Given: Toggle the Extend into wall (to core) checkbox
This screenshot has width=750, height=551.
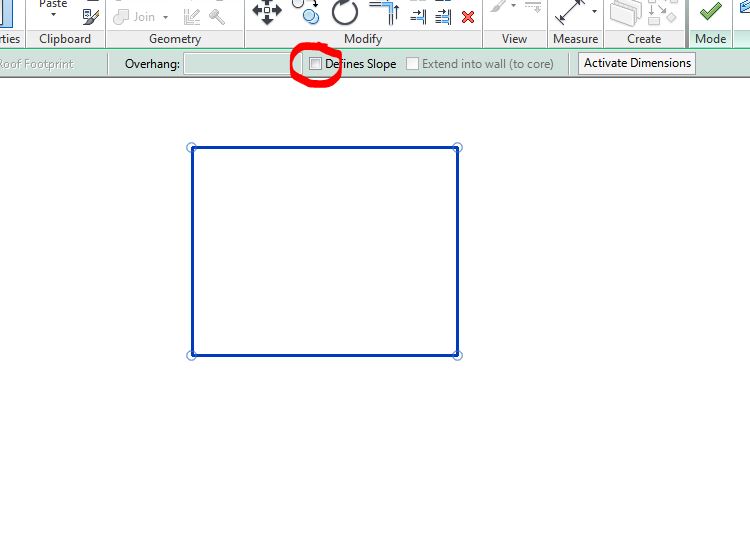Looking at the screenshot, I should click(x=412, y=64).
